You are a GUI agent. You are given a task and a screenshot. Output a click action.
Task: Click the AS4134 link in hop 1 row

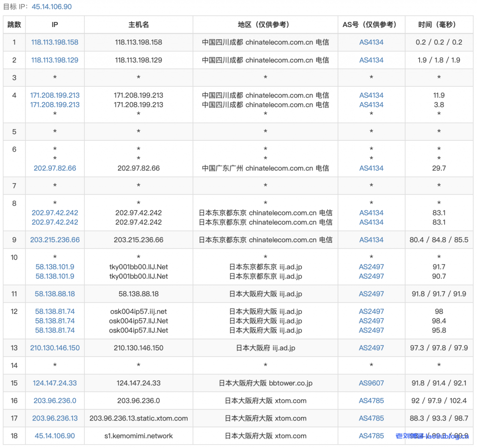coord(371,42)
